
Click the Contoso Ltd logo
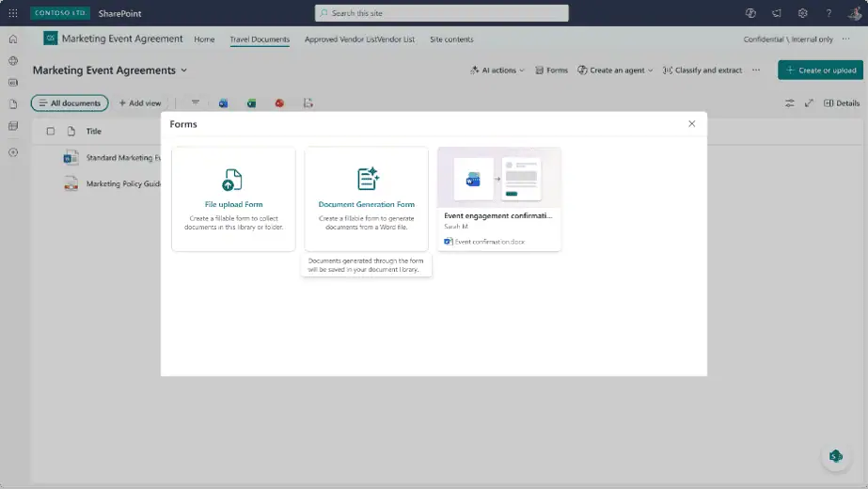[x=60, y=13]
